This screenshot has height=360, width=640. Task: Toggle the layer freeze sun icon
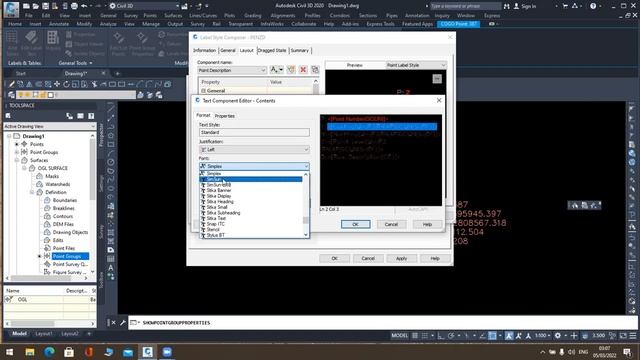[28, 95]
